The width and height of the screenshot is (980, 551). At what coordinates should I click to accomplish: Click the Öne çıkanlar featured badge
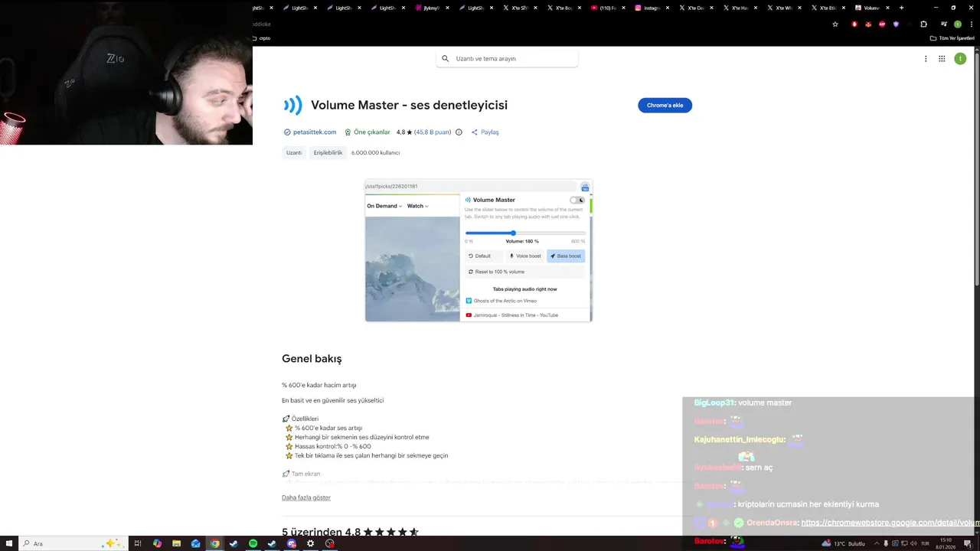pos(367,132)
